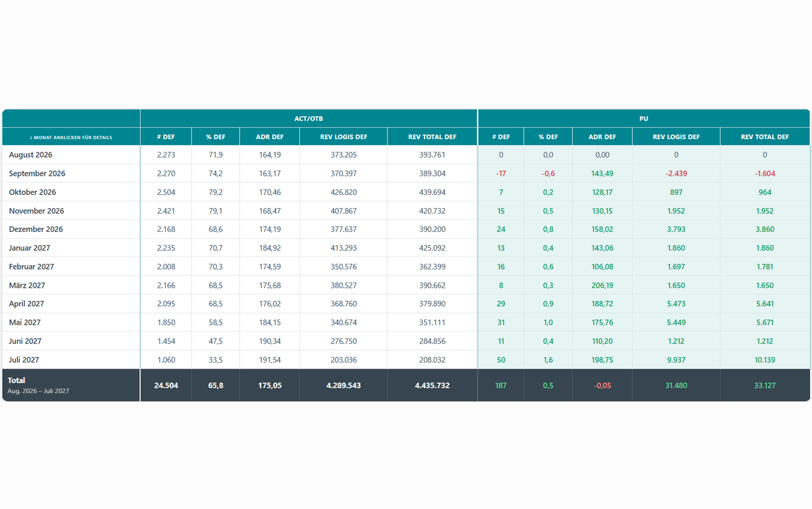Open details for the August 2026 row

[x=31, y=155]
